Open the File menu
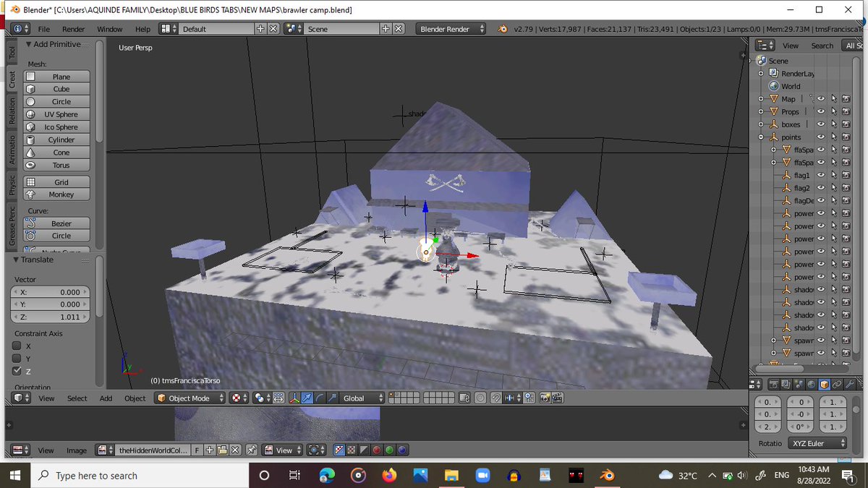Screen dimensions: 868x488 coord(44,29)
